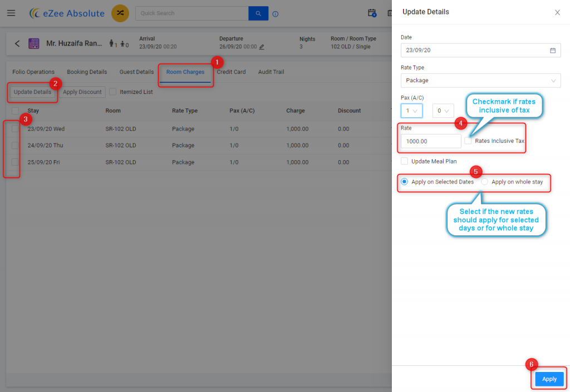Click the blue search magnifier button
This screenshot has height=392, width=570.
258,13
